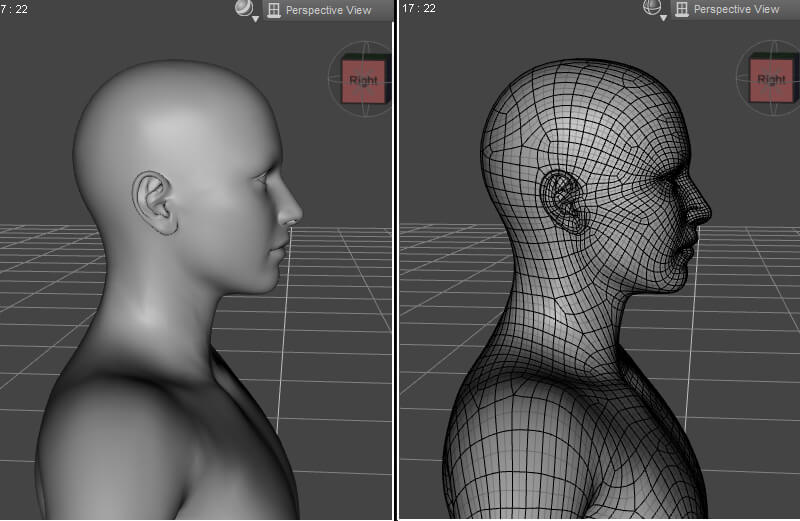Click the 7 : 22 aspect label in left viewport
Screen dimensions: 800x521
[x=14, y=8]
